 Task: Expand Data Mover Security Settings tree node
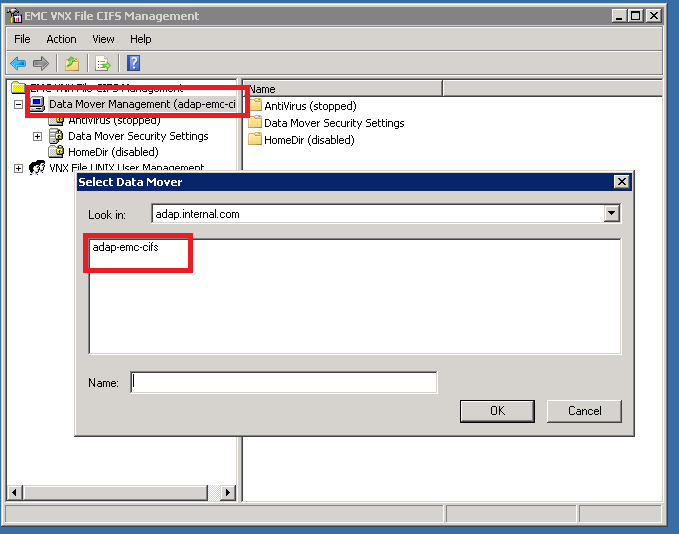point(38,136)
